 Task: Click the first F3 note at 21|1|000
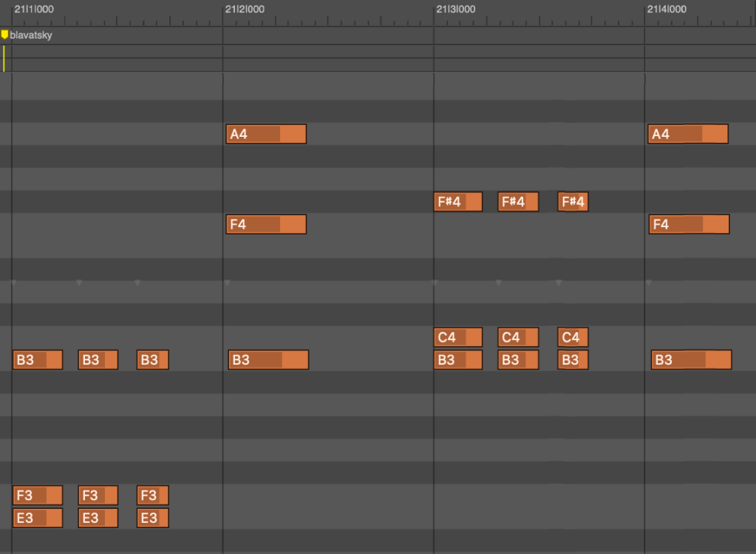click(38, 495)
